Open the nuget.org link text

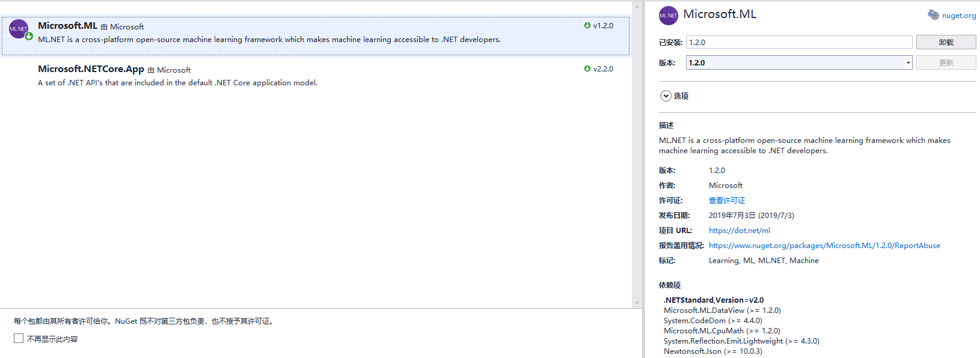click(x=959, y=16)
